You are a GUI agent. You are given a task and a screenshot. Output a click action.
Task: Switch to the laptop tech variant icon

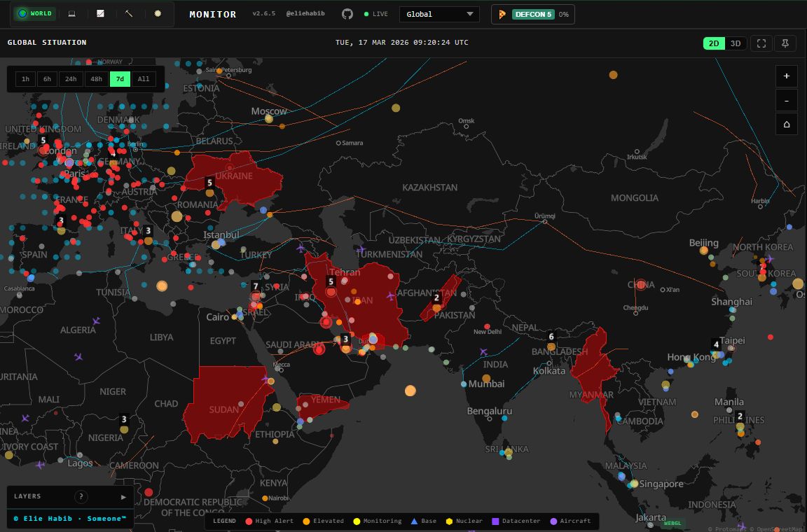[71, 14]
